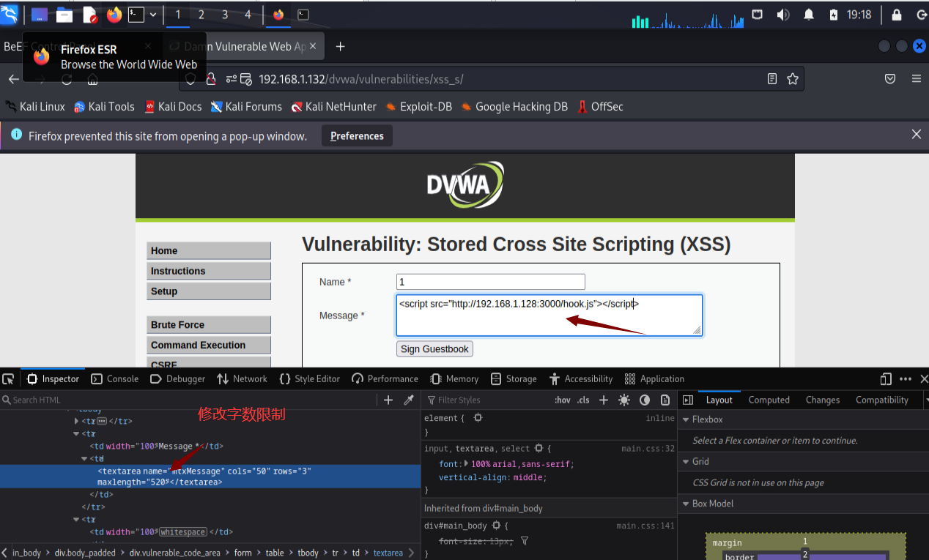Open the Kali applications menu
Screen dimensions: 929x560
click(9, 14)
